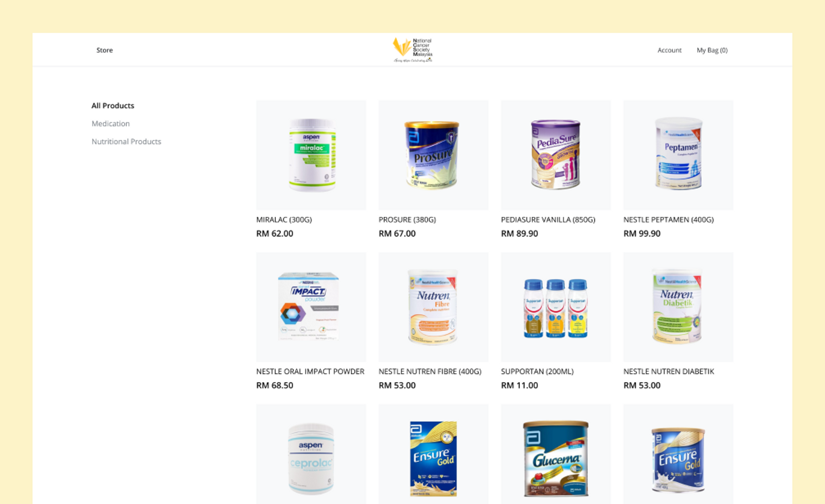View the Nestle Peptamen can image
The width and height of the screenshot is (825, 504).
click(678, 155)
